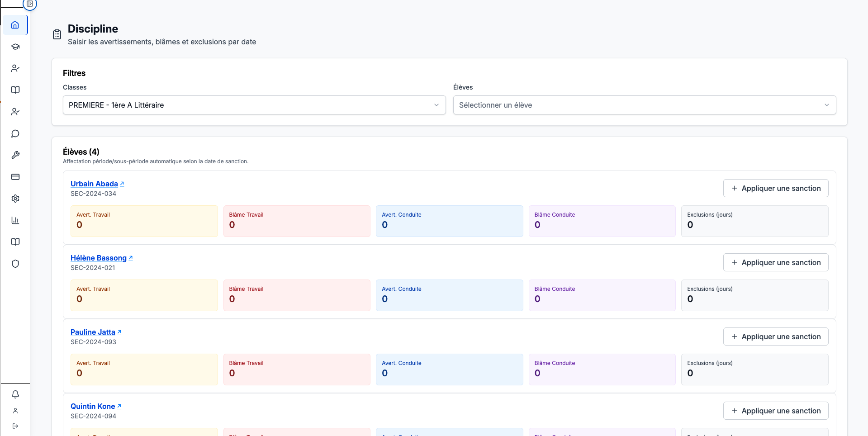Open the gear settings sidebar icon

[x=15, y=199]
